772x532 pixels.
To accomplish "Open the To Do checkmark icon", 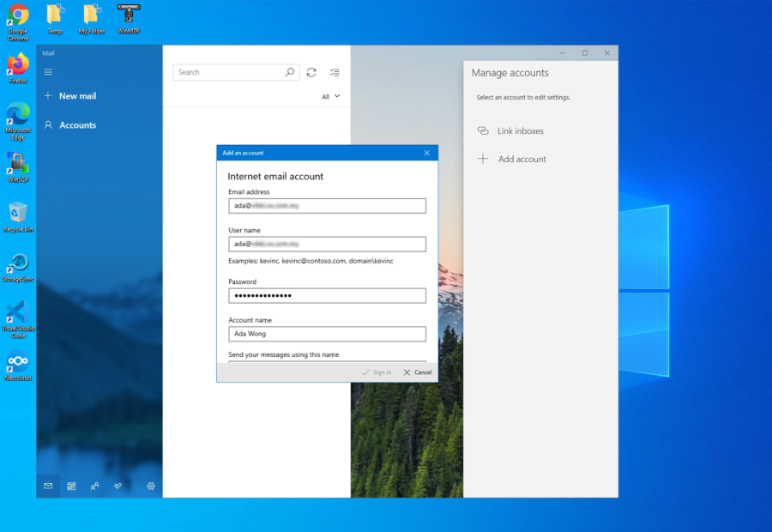I will [x=118, y=486].
